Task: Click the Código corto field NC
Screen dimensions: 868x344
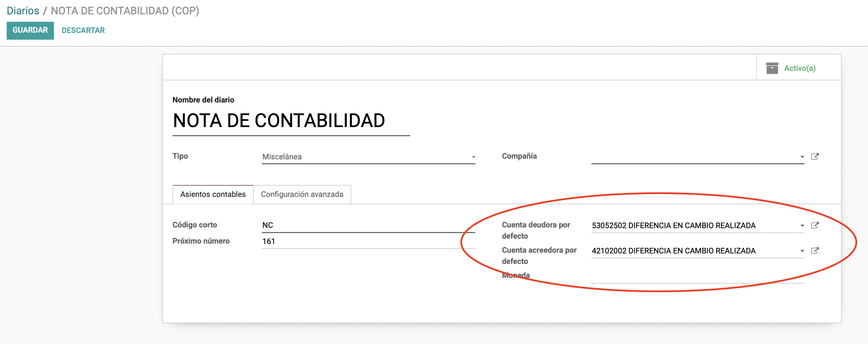Action: click(x=368, y=225)
